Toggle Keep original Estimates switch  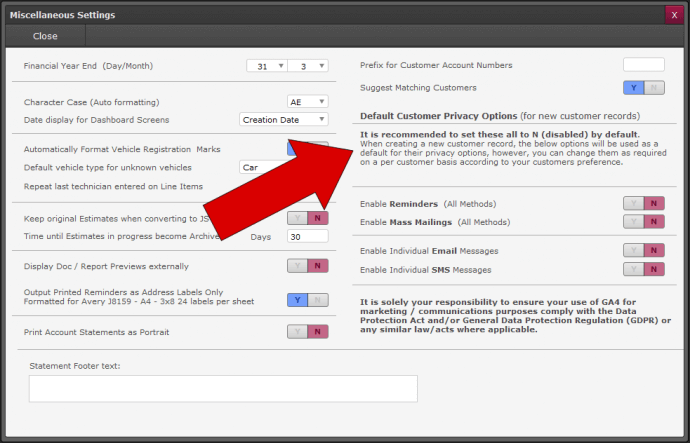point(308,218)
